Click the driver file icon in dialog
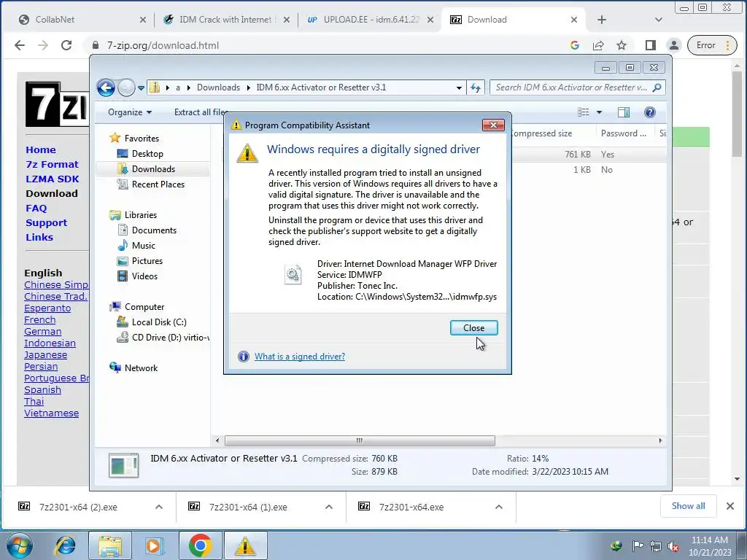The image size is (747, 560). [293, 274]
